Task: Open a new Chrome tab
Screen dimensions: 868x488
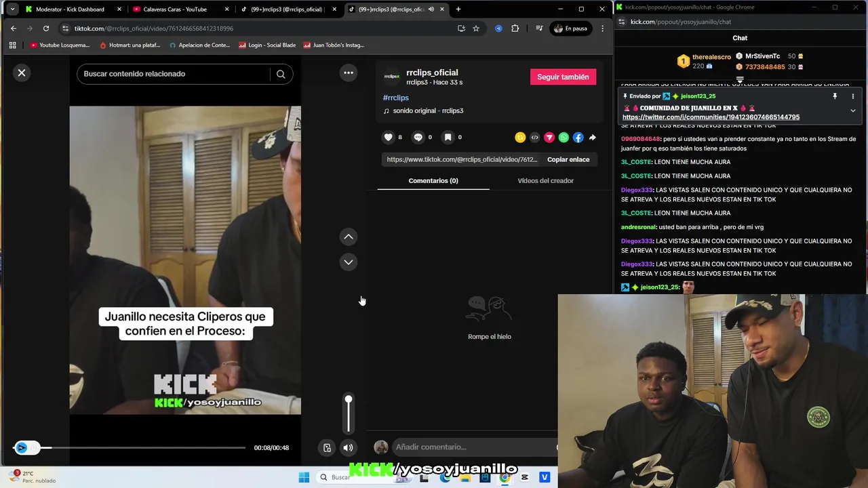Action: 458,9
